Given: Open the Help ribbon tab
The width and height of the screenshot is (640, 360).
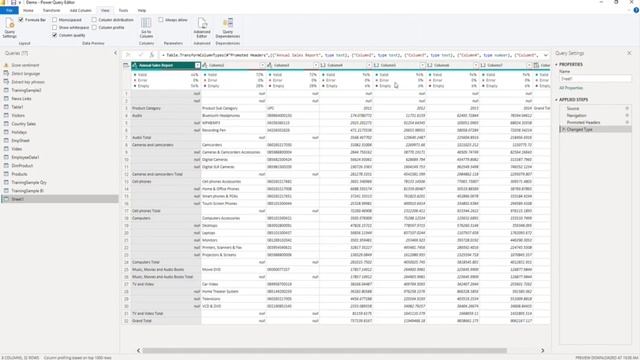Looking at the screenshot, I should click(x=142, y=10).
